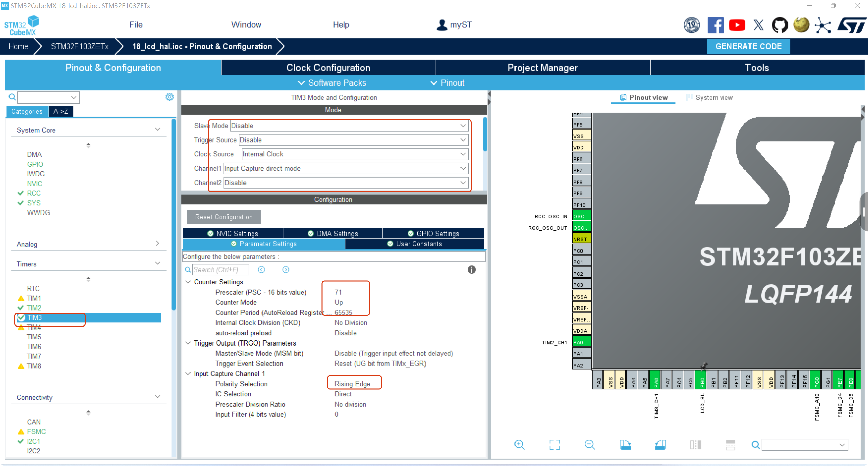Select TIM3 in the Timers list
The height and width of the screenshot is (466, 868).
(35, 317)
